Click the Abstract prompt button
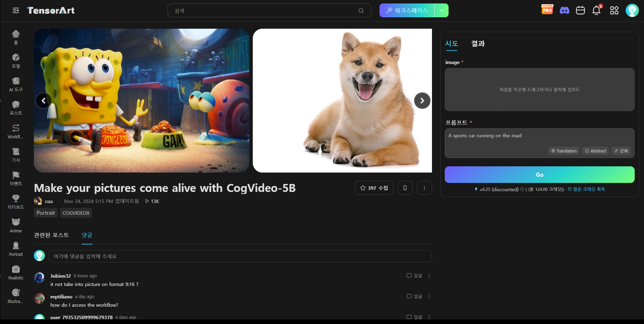The image size is (644, 324). tap(595, 151)
